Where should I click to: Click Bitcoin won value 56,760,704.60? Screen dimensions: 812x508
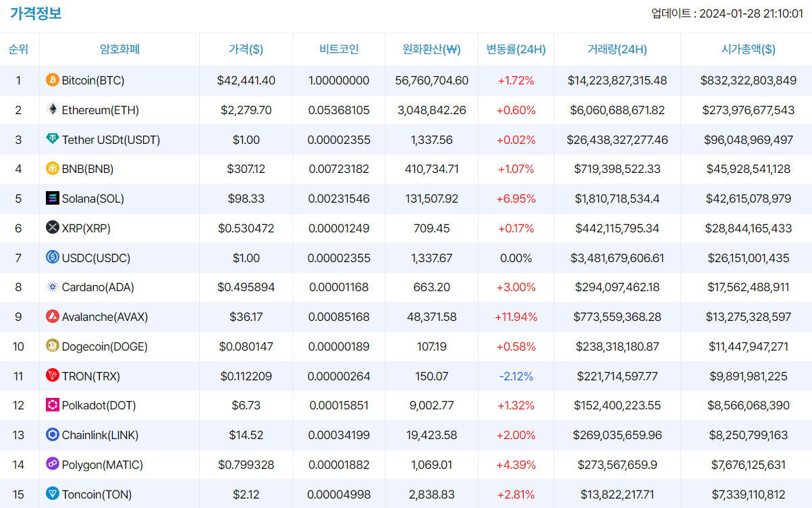(x=432, y=80)
